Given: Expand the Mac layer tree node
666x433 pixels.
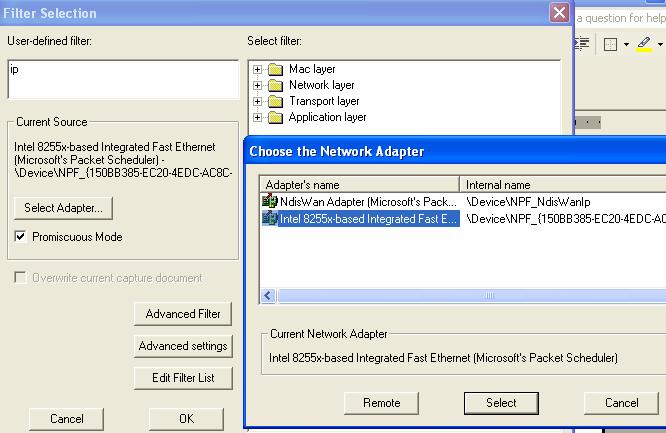Looking at the screenshot, I should pyautogui.click(x=258, y=69).
